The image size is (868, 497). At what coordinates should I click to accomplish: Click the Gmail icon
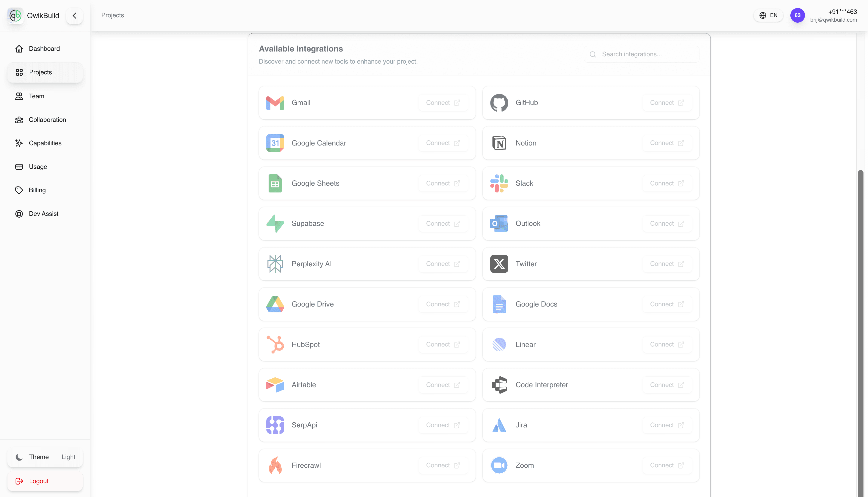(x=275, y=103)
